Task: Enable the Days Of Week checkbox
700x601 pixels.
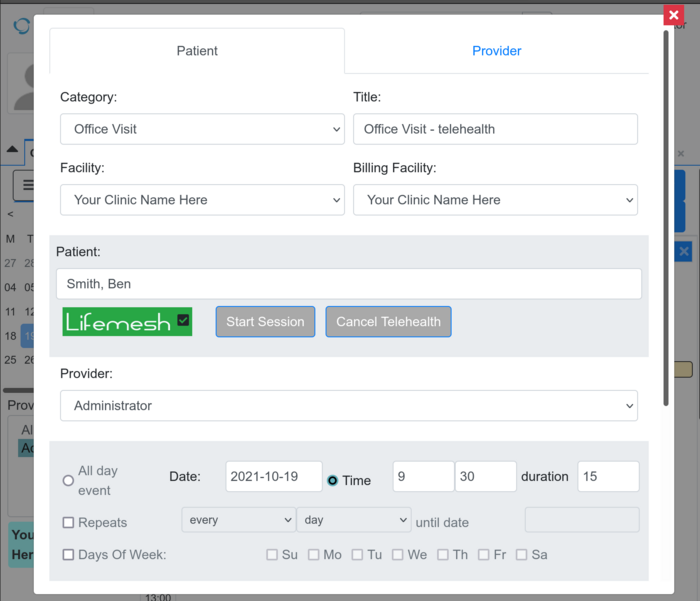Action: (x=68, y=554)
